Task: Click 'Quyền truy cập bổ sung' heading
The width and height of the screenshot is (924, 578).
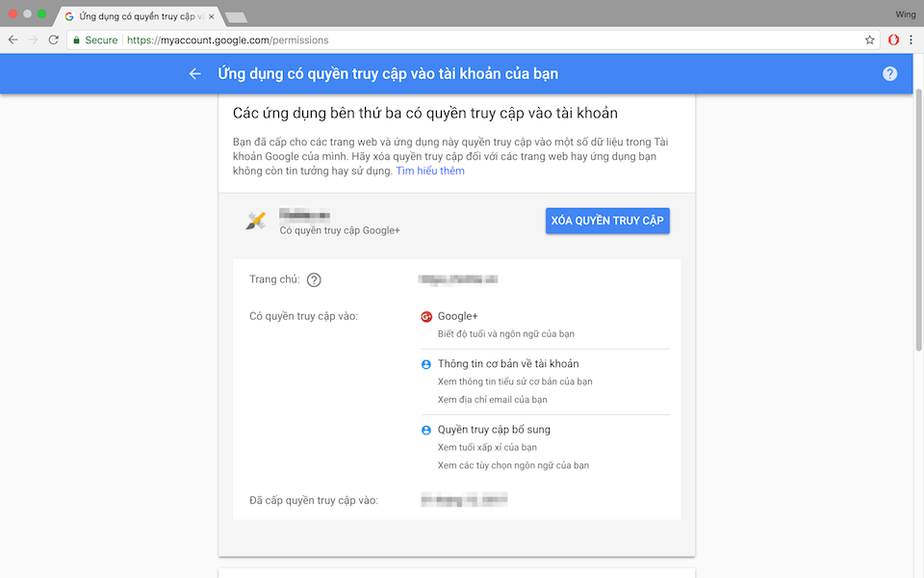Action: tap(494, 430)
